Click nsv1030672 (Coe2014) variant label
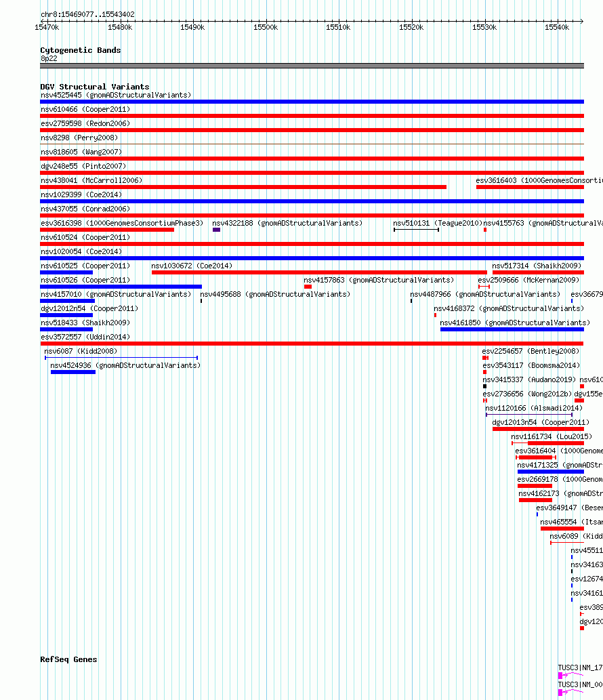 192,266
